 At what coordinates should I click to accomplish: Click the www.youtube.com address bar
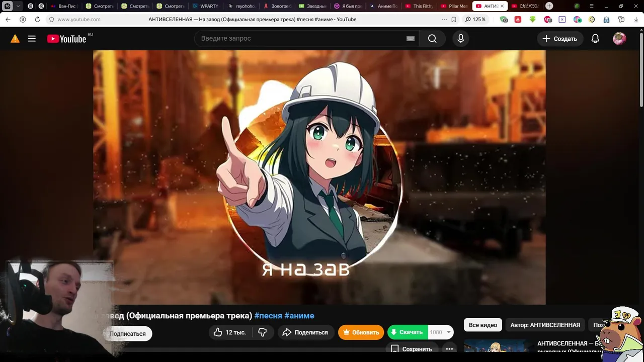[x=78, y=20]
